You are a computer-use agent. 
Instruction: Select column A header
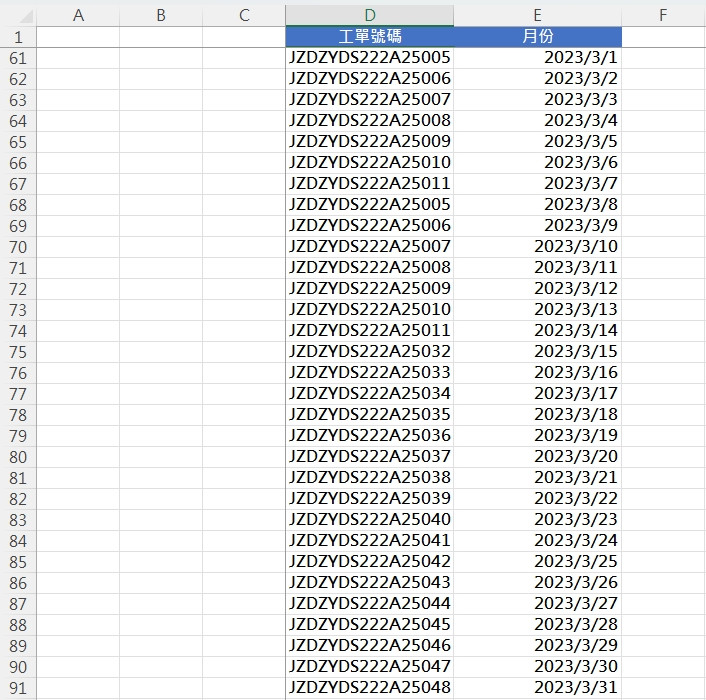(78, 15)
